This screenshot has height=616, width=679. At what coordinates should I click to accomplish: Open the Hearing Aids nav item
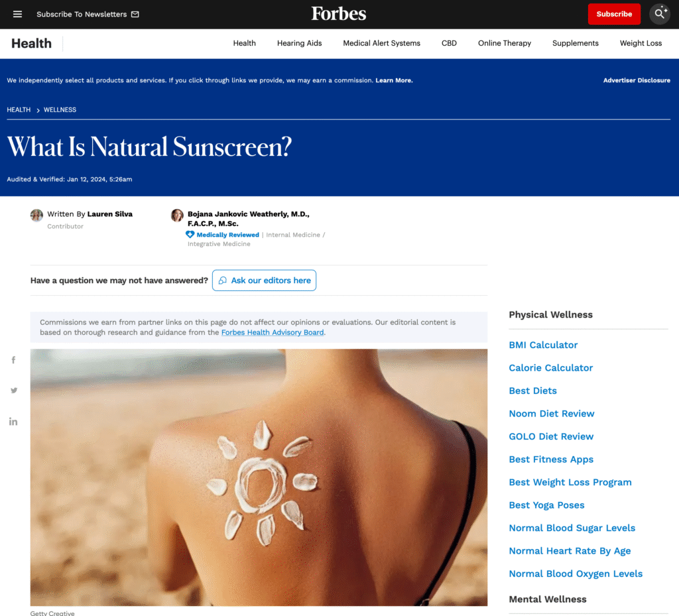pyautogui.click(x=299, y=43)
